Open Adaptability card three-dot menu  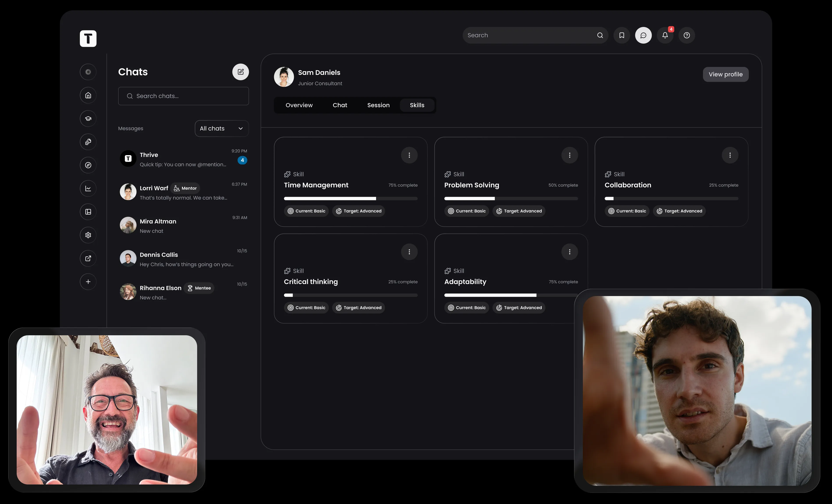[569, 252]
